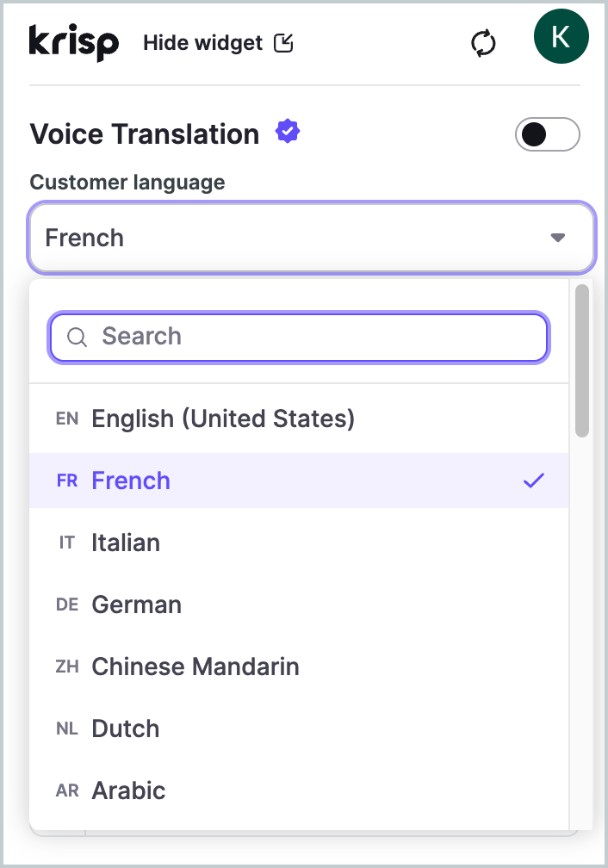Screen dimensions: 608x868
Task: Click the dropdown arrow showing French
Action: pyautogui.click(x=558, y=238)
